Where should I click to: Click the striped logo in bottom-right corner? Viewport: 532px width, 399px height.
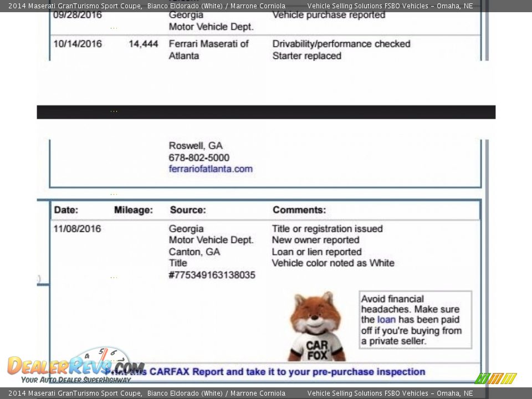pyautogui.click(x=495, y=378)
